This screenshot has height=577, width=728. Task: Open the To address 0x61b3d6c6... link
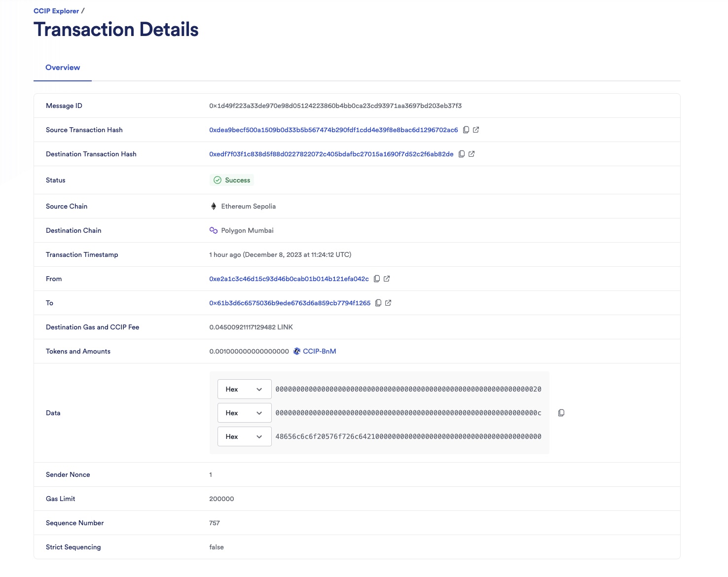(x=290, y=303)
